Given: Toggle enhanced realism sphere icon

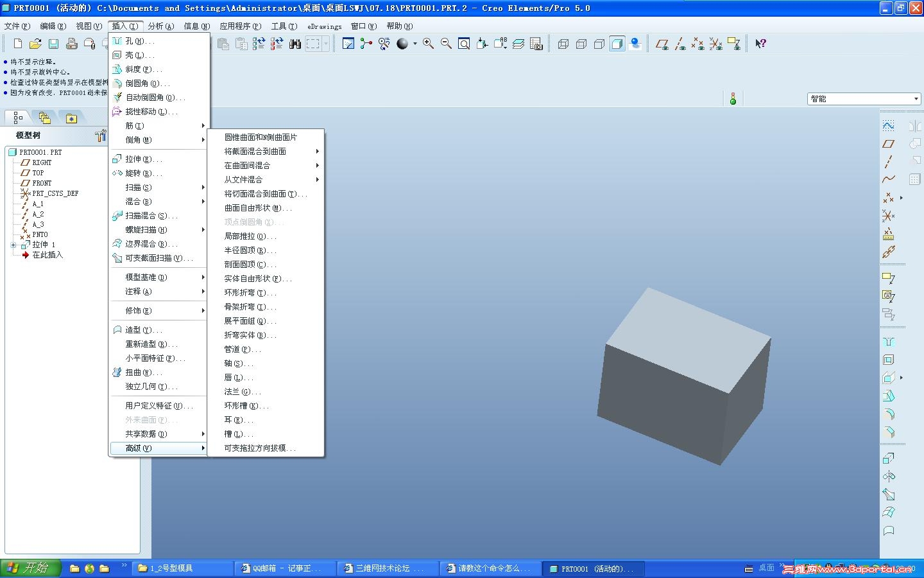Looking at the screenshot, I should 635,44.
